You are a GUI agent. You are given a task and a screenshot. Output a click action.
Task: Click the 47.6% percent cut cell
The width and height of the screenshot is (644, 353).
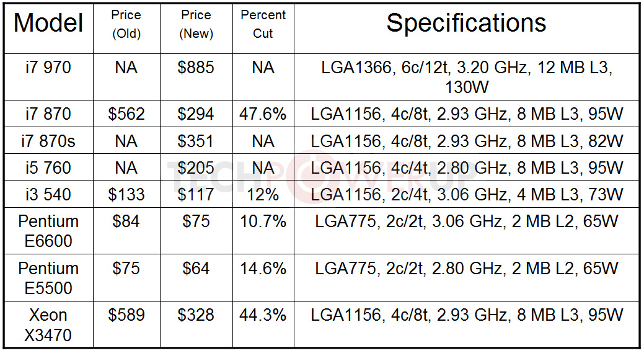tap(263, 114)
